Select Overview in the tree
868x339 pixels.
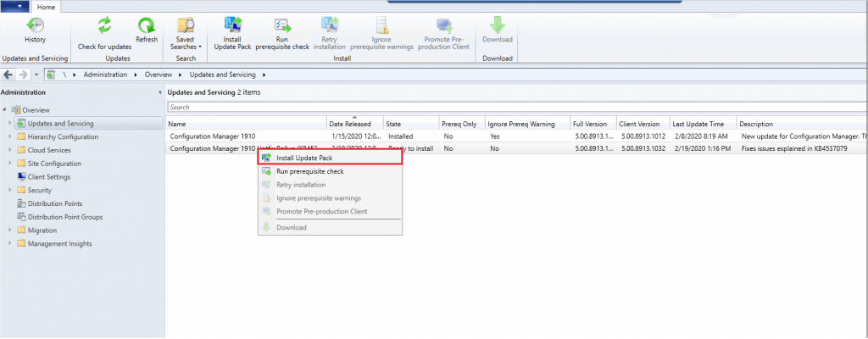36,110
